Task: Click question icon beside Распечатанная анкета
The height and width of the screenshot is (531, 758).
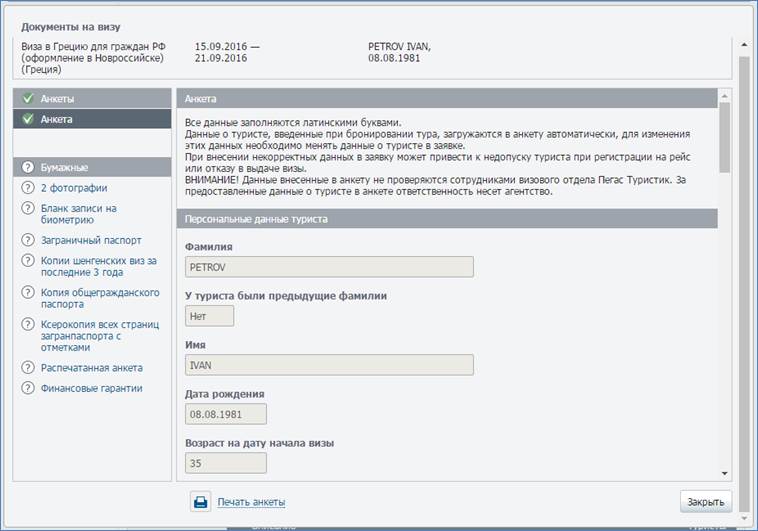Action: (28, 368)
